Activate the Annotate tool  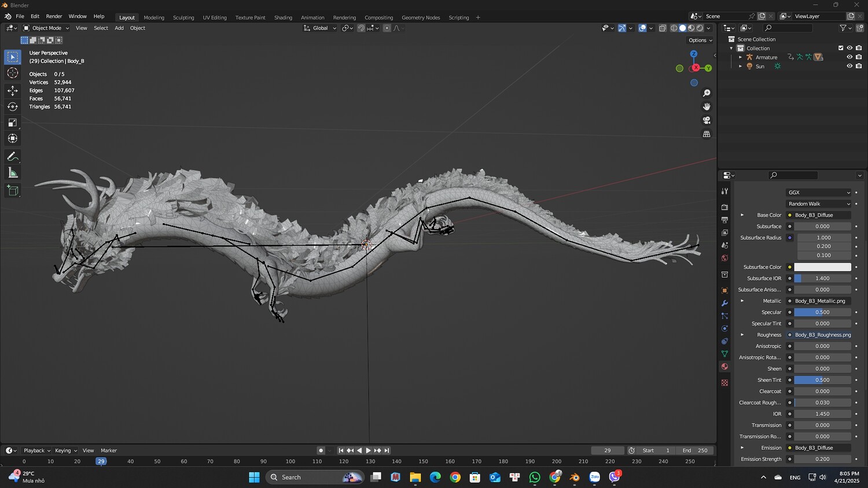point(12,157)
